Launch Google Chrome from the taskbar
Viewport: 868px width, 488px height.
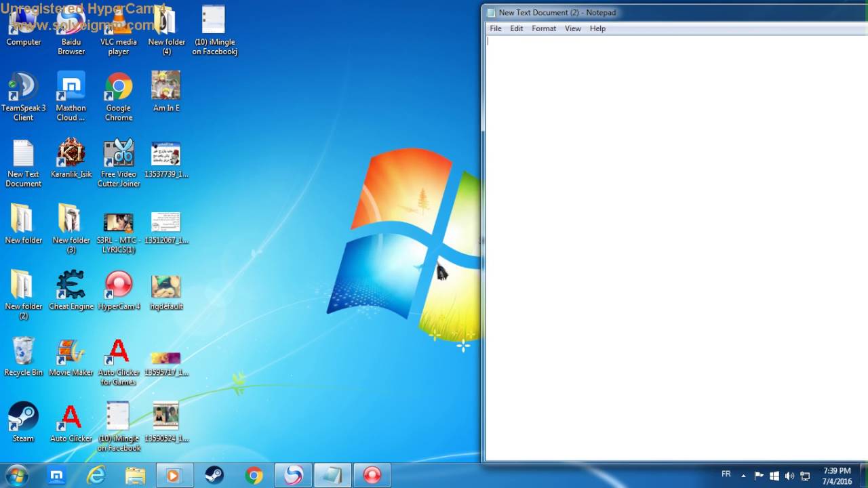pyautogui.click(x=254, y=475)
